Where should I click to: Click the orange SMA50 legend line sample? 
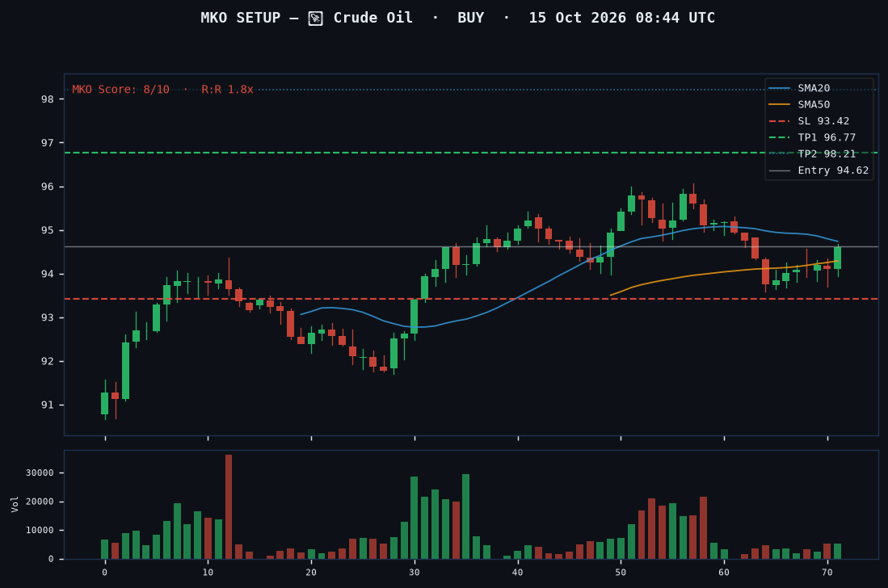pos(779,105)
